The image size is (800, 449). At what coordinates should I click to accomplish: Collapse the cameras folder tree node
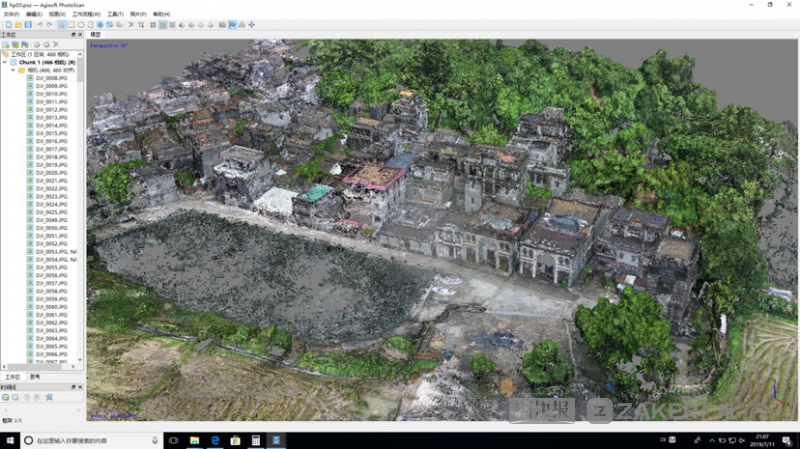pos(14,70)
